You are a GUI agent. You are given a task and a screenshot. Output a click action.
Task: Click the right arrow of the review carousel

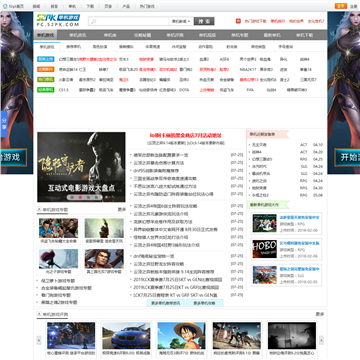321,340
